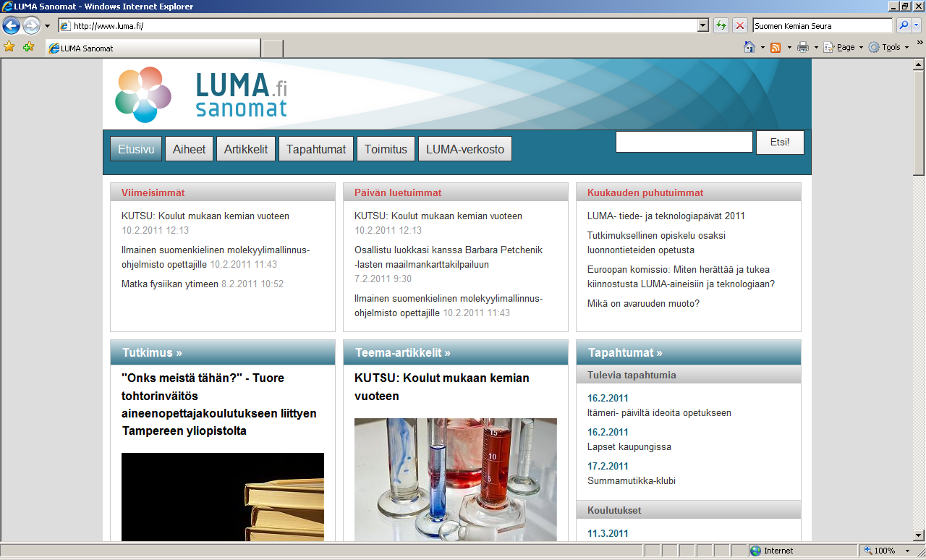The image size is (926, 560).
Task: Expand the Print options dropdown arrow
Action: point(816,47)
